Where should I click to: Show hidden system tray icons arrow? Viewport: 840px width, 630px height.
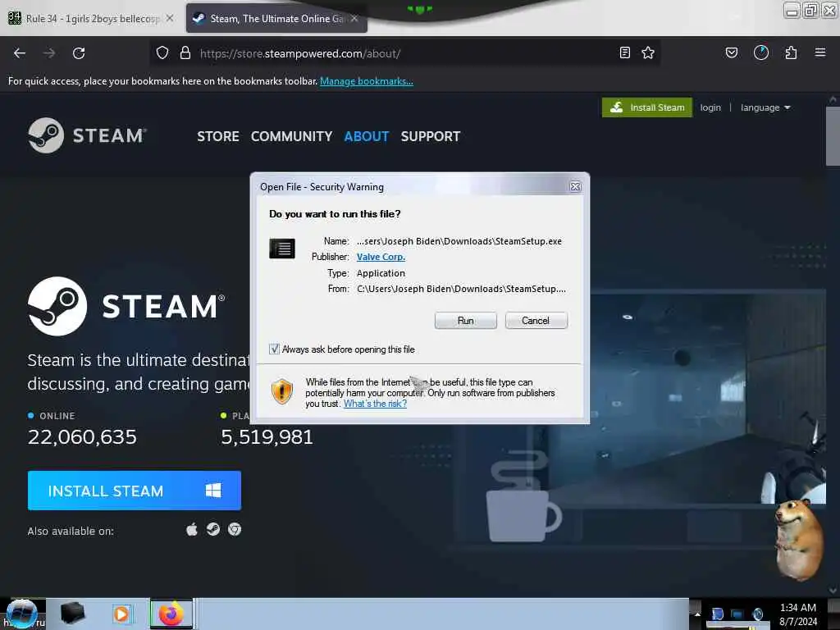point(697,614)
